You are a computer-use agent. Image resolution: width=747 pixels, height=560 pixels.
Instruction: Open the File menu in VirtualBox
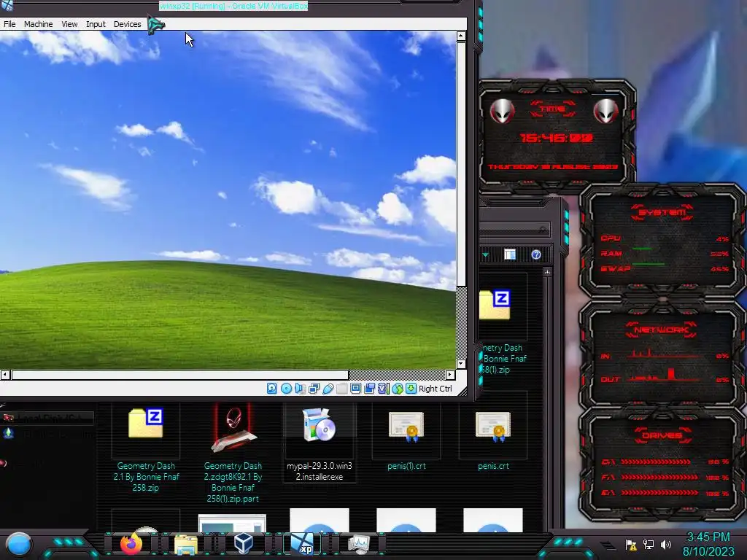pyautogui.click(x=9, y=24)
